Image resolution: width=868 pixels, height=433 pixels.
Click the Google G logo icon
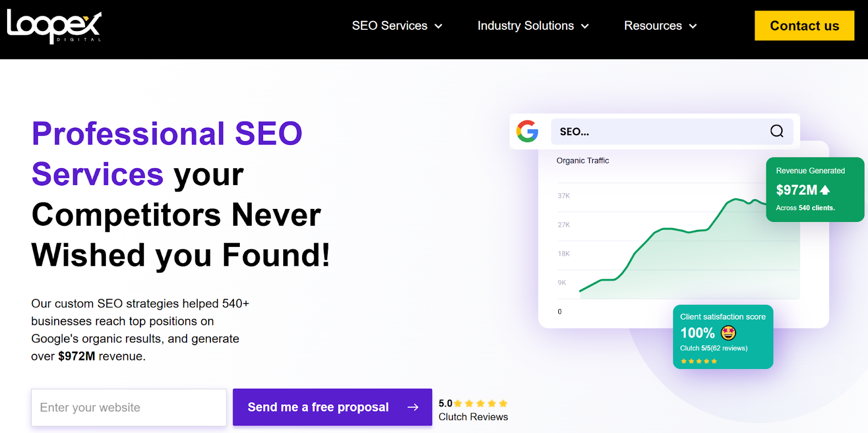point(527,131)
